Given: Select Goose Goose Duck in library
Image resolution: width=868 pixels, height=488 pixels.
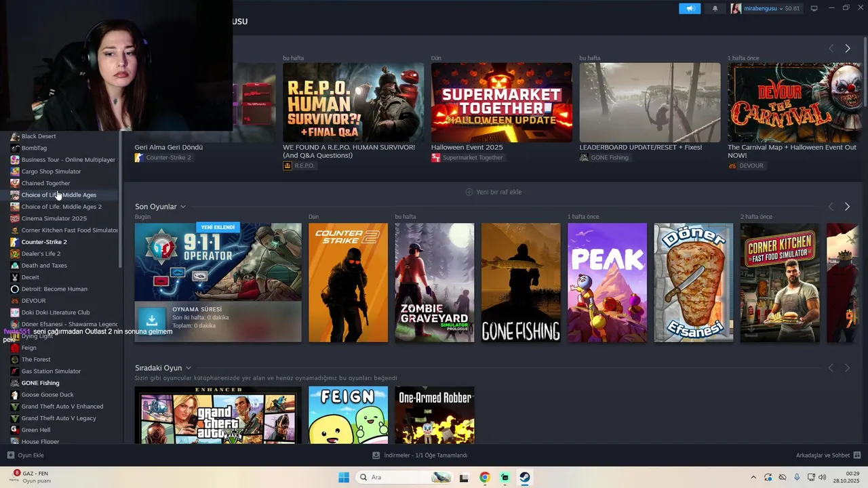Looking at the screenshot, I should point(47,394).
